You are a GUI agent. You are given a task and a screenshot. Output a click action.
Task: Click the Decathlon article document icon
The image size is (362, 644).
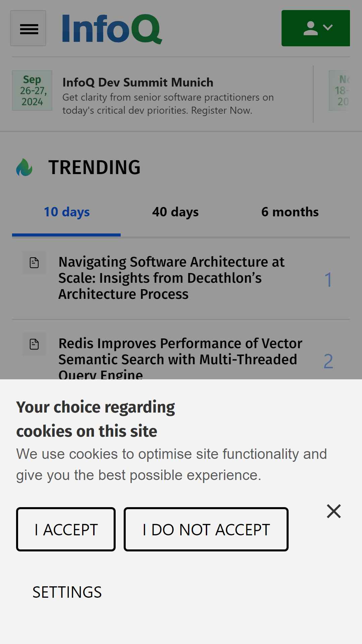coord(34,263)
